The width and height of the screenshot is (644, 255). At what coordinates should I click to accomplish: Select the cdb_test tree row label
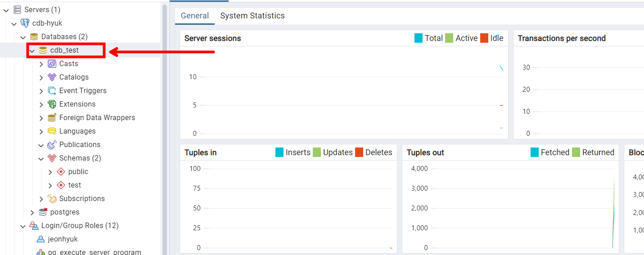pyautogui.click(x=64, y=50)
